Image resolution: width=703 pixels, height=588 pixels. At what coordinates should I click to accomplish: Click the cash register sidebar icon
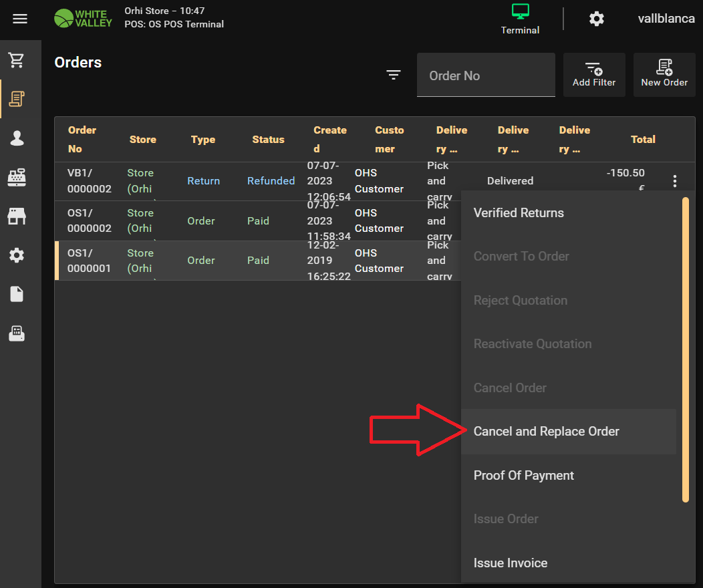[x=17, y=177]
